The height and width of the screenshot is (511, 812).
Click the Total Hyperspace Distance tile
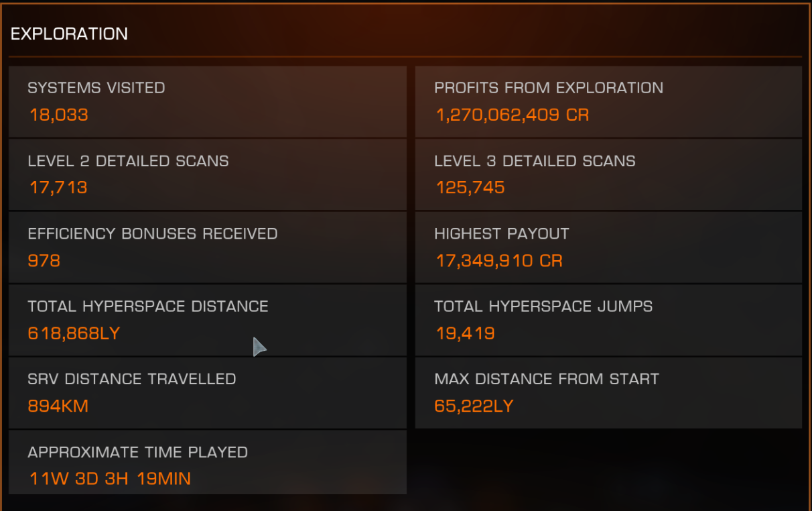(x=208, y=320)
